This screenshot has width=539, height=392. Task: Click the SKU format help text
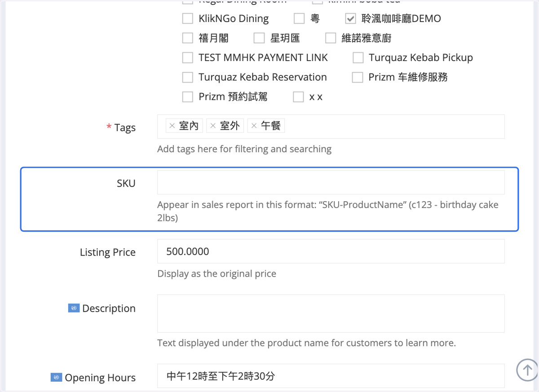pyautogui.click(x=328, y=211)
